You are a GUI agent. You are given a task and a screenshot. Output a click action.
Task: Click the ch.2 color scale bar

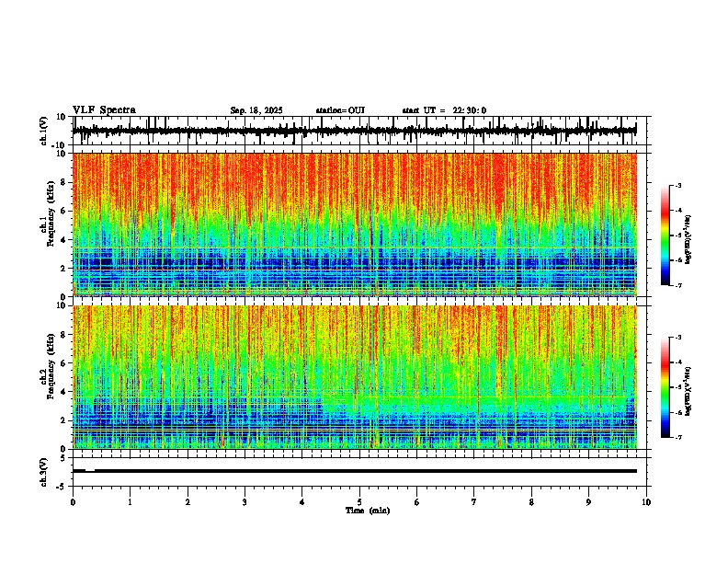[x=665, y=387]
